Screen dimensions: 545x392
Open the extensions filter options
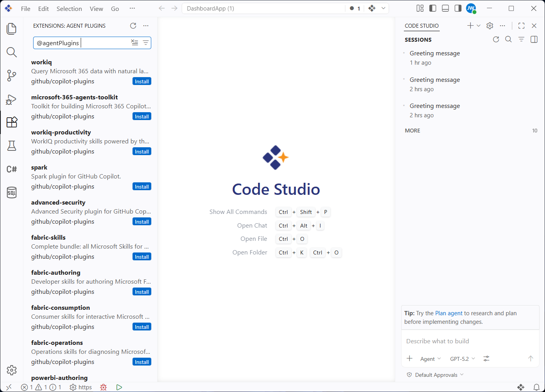[145, 43]
